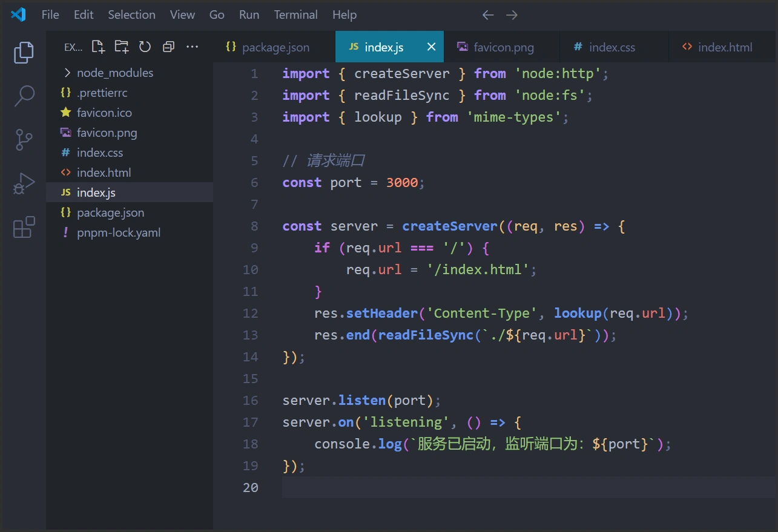Image resolution: width=778 pixels, height=532 pixels.
Task: Click the JS icon on index.js tab
Action: 354,47
